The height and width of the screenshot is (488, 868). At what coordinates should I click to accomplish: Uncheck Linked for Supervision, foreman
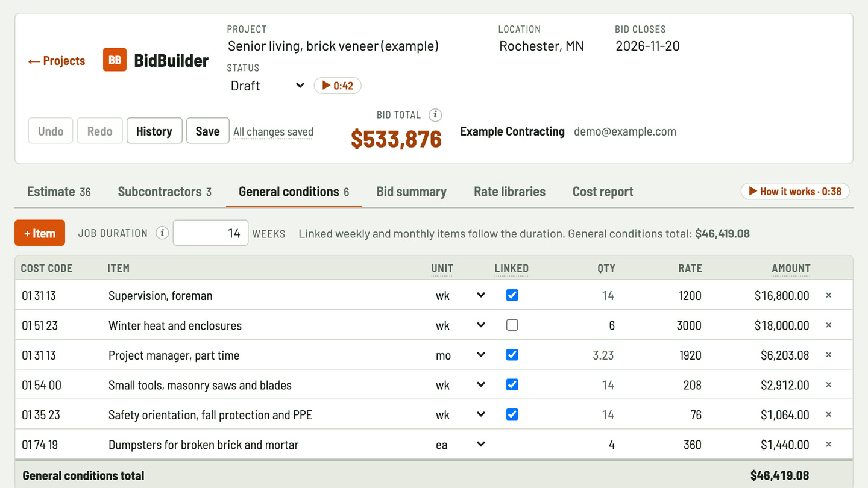point(512,295)
